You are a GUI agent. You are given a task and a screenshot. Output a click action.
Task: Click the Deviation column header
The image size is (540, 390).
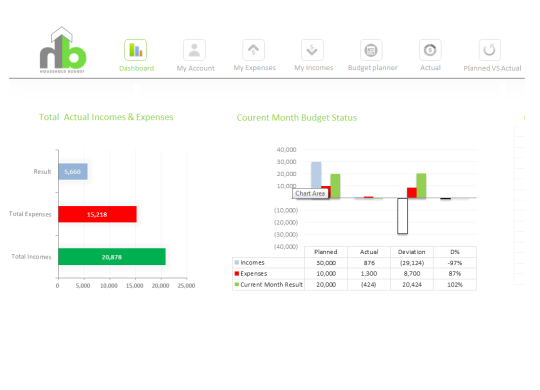[412, 252]
